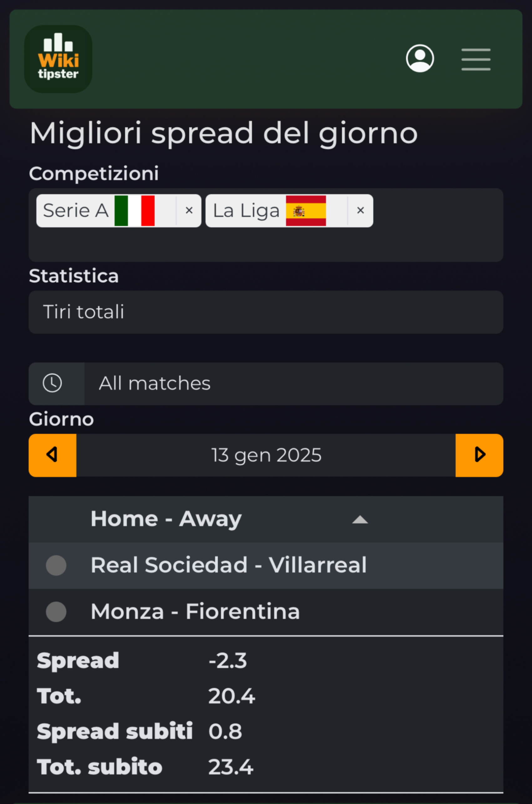Click the 13 gen 2025 date field
Screen dimensions: 532x804
pos(266,455)
